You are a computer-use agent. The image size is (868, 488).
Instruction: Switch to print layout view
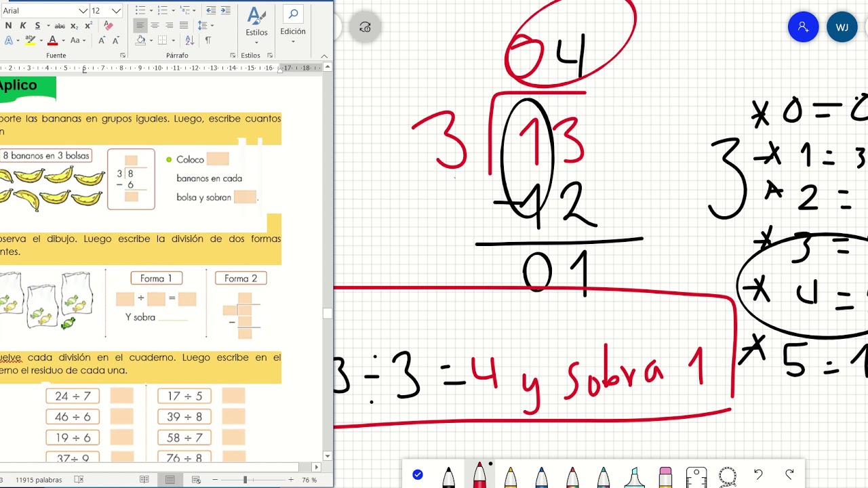click(x=170, y=480)
